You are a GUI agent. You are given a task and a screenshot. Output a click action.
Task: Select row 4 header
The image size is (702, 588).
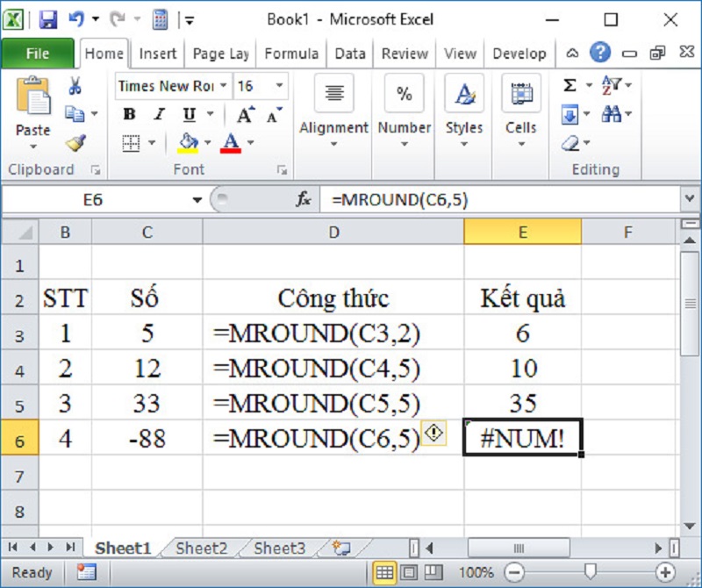[19, 371]
